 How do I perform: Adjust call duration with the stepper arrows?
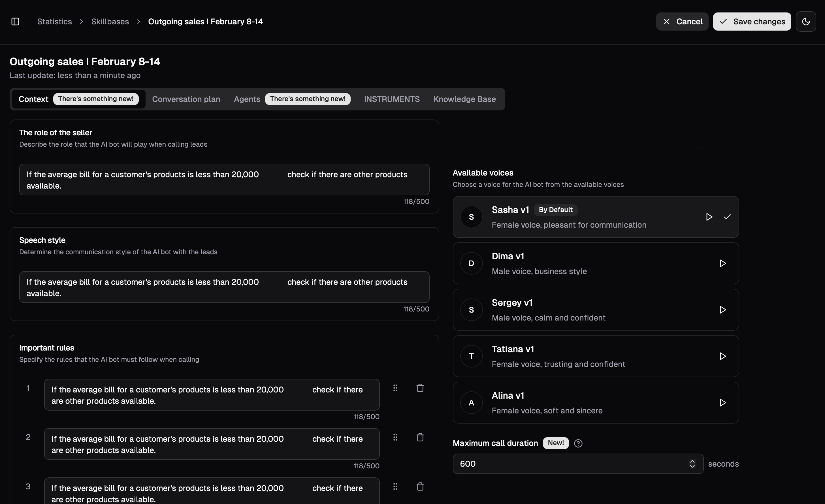click(x=692, y=464)
